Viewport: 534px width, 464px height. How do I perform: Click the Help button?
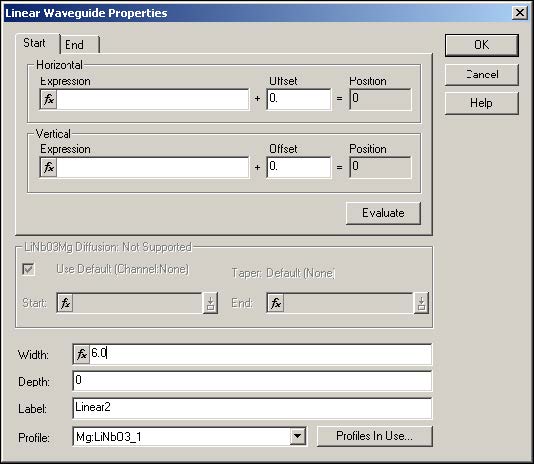(482, 103)
